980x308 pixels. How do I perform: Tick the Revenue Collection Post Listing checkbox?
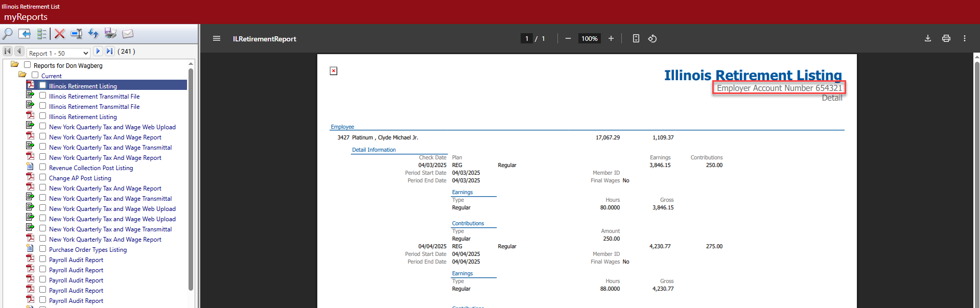(x=43, y=167)
